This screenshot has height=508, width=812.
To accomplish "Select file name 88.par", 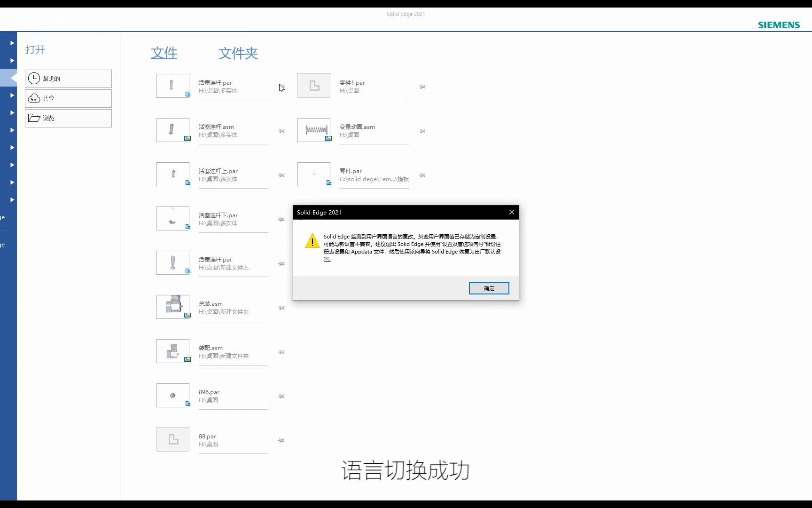I will tap(207, 437).
